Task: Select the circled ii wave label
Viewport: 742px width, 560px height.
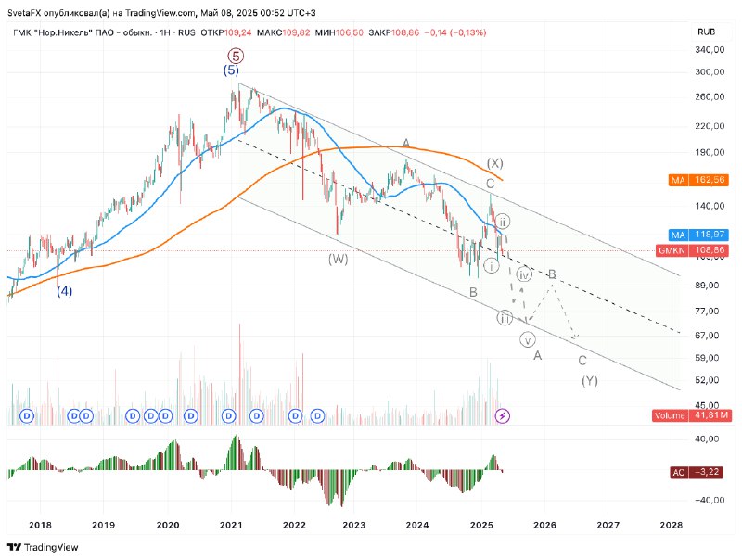Action: [x=503, y=222]
